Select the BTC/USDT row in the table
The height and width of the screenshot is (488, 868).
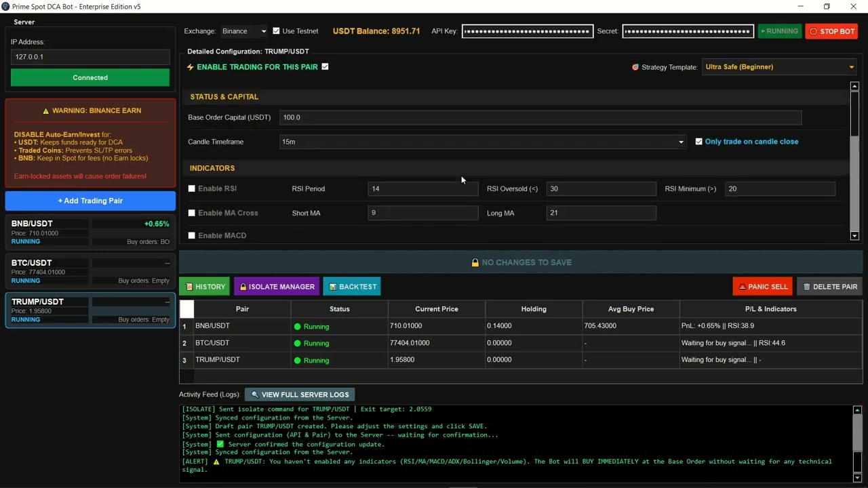pos(521,343)
